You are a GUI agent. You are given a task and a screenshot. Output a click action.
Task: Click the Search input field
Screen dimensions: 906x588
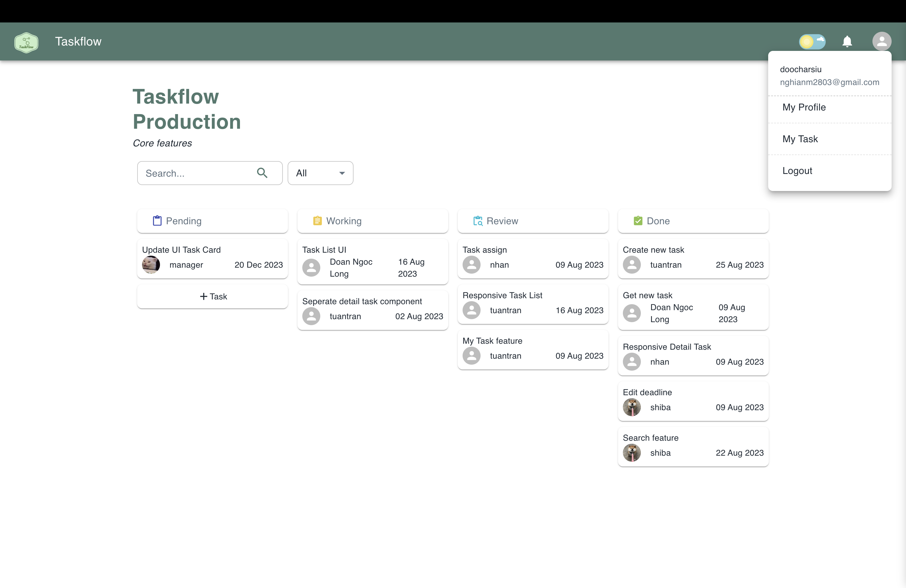tap(210, 173)
